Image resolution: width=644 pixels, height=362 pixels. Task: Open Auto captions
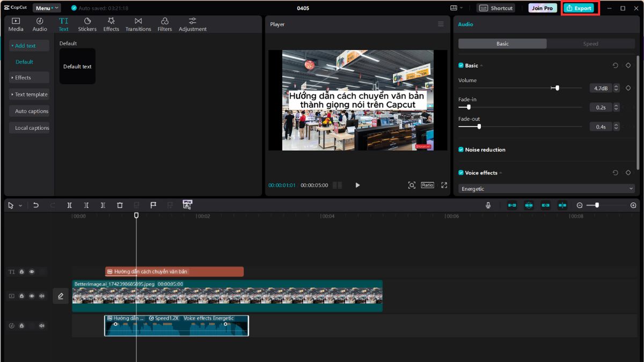(29, 111)
